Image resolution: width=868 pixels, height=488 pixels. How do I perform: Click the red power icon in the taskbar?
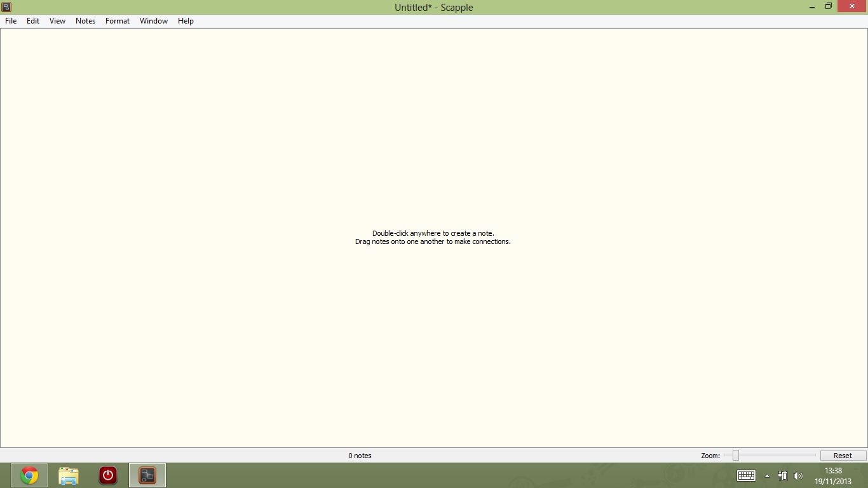pos(108,475)
